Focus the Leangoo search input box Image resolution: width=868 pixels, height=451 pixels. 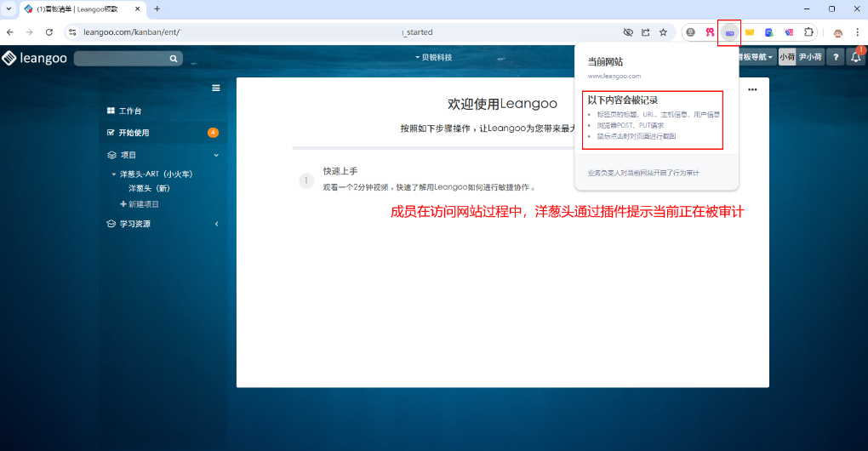click(x=128, y=58)
